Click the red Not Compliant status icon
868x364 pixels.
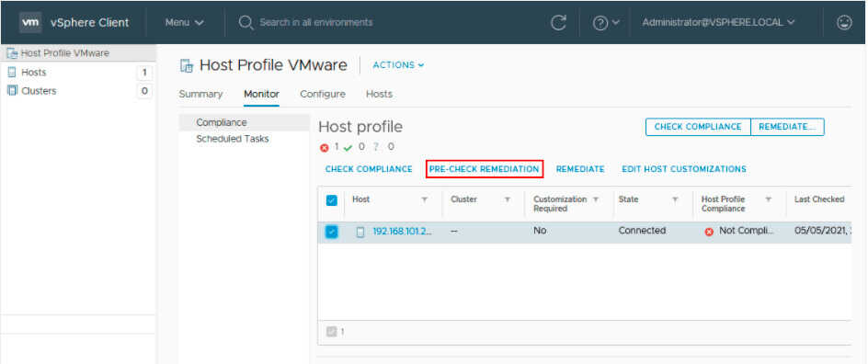(x=709, y=232)
